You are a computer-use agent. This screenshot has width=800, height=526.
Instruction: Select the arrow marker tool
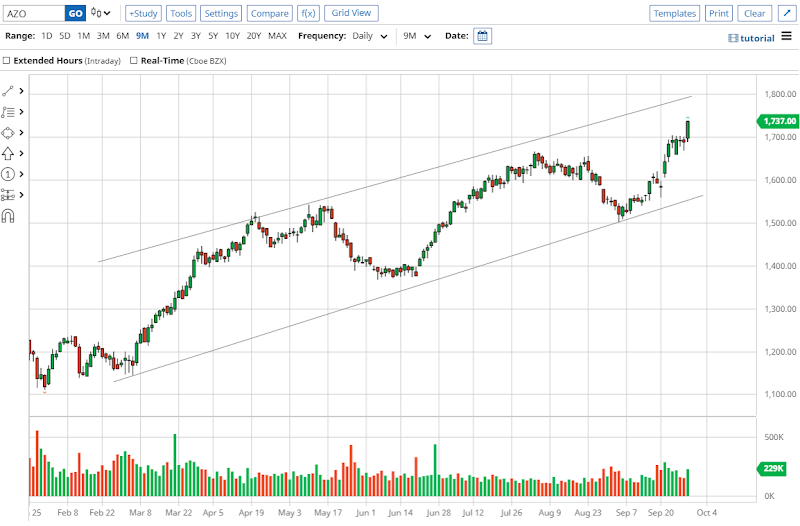(9, 153)
